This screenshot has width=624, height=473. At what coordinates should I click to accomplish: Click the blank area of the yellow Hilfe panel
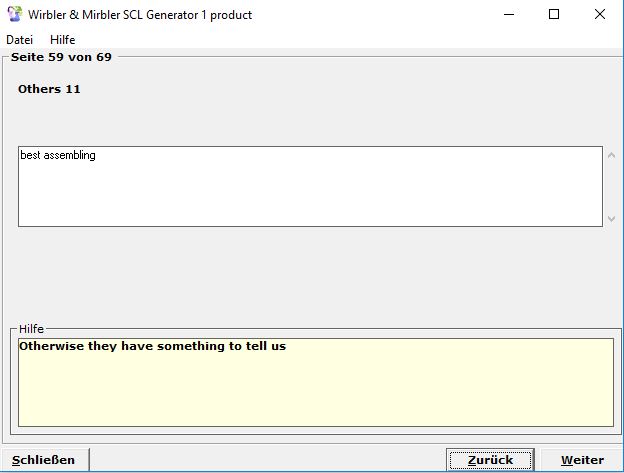(315, 395)
